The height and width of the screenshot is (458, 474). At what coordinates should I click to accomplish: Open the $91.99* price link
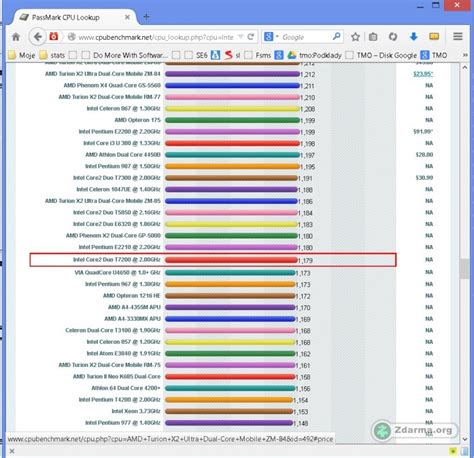click(423, 131)
